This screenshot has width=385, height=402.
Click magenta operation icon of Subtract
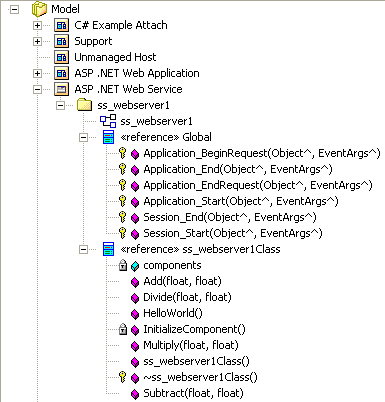click(135, 394)
